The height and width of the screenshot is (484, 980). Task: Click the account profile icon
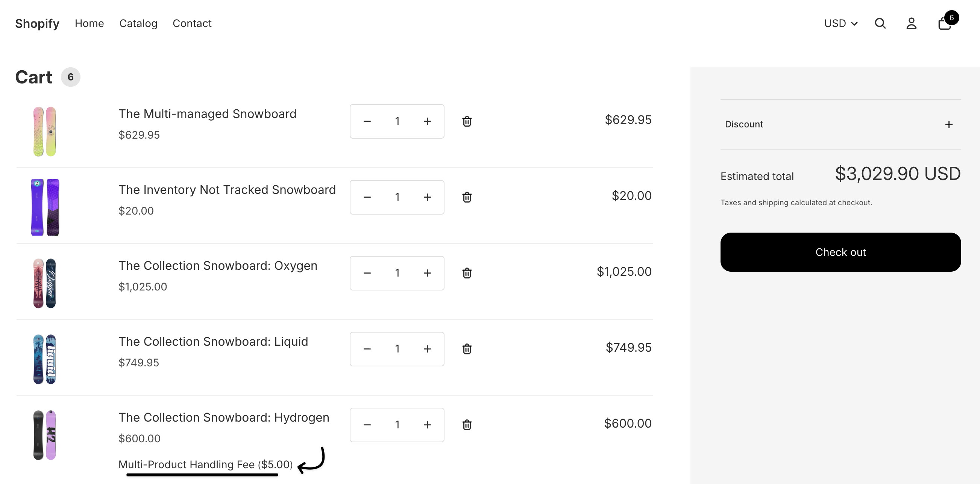point(911,24)
